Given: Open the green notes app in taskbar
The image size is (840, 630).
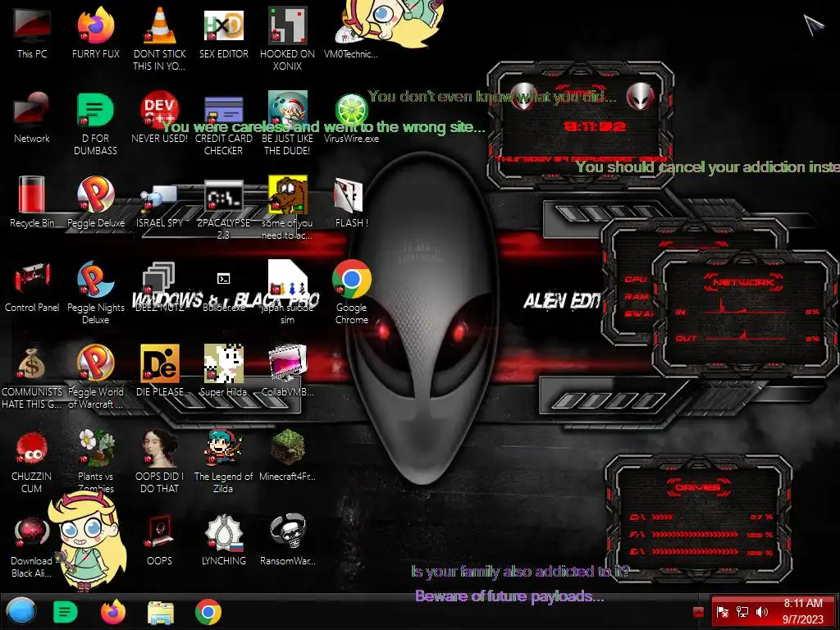Looking at the screenshot, I should click(66, 612).
